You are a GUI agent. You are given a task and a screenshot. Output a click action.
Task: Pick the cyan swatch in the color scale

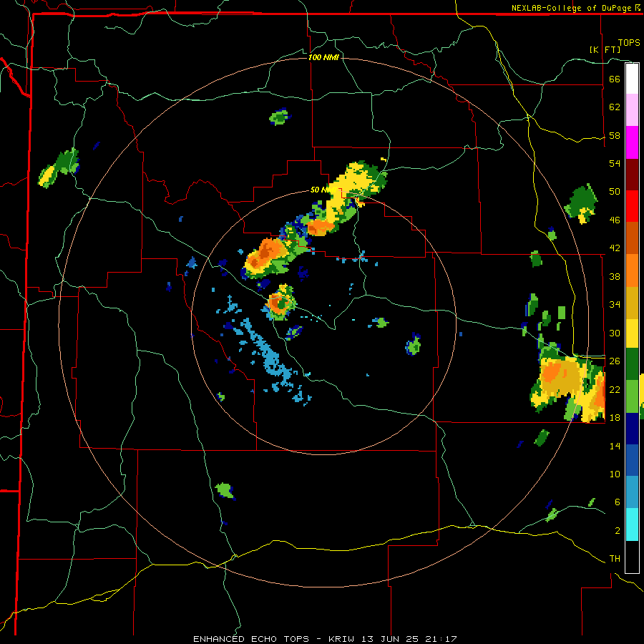(x=632, y=525)
